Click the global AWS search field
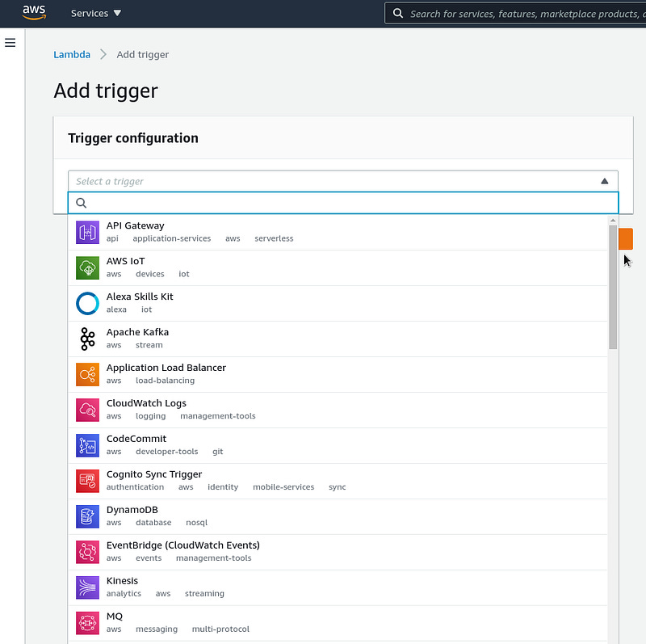This screenshot has width=646, height=644. tap(515, 14)
